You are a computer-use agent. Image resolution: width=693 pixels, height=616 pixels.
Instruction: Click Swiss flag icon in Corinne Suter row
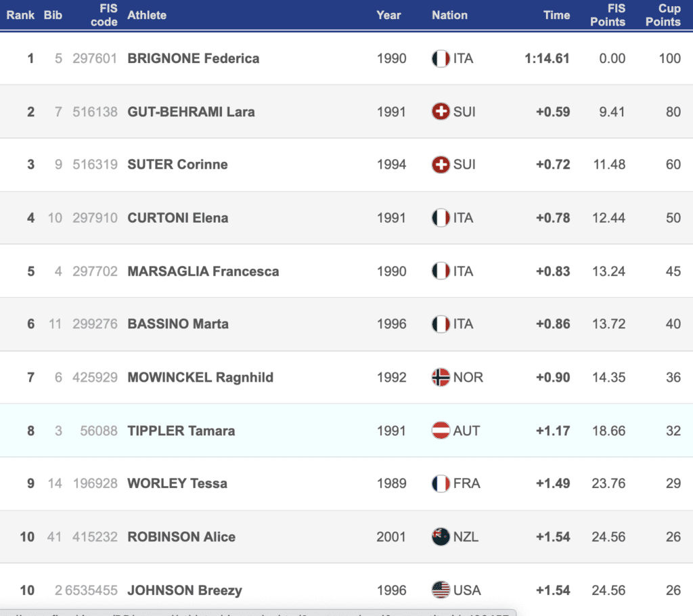point(441,164)
